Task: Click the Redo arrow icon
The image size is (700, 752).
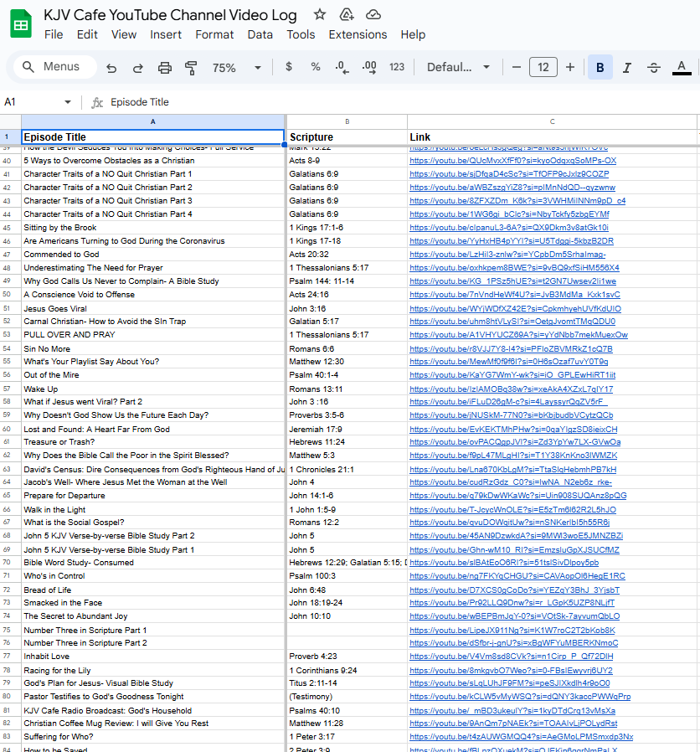Action: point(138,68)
